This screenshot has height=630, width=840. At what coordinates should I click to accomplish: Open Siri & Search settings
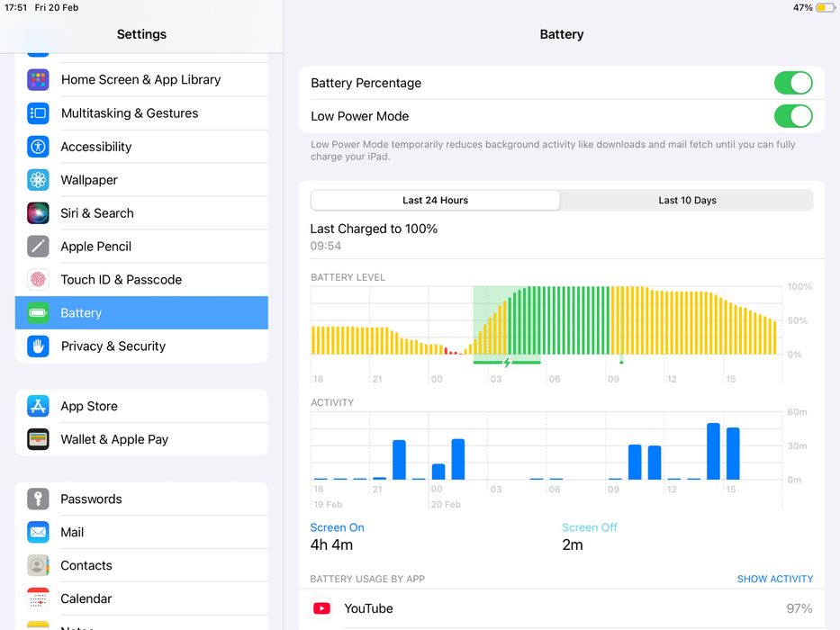141,213
